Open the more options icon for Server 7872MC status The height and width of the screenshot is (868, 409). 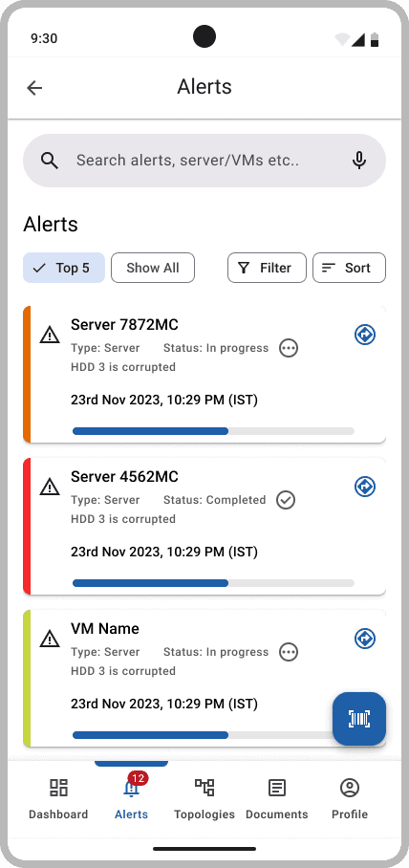tap(289, 348)
